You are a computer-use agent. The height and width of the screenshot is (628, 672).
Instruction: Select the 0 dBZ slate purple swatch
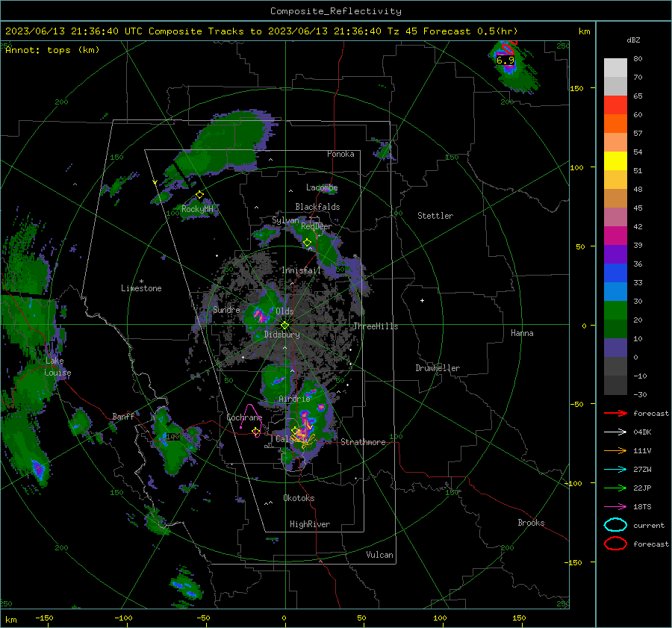(615, 347)
